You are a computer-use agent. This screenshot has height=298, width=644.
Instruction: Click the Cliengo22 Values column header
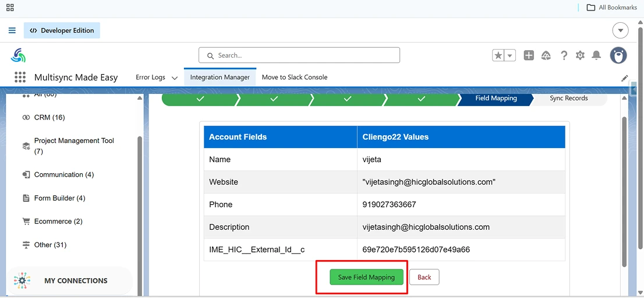pyautogui.click(x=461, y=137)
